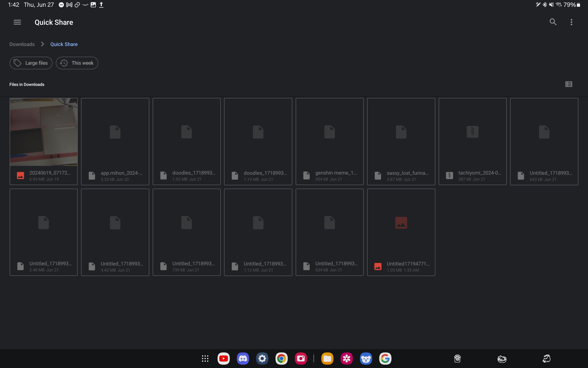Click the breadcrumb chevron arrow
Viewport: 588px width, 368px height.
tap(43, 44)
